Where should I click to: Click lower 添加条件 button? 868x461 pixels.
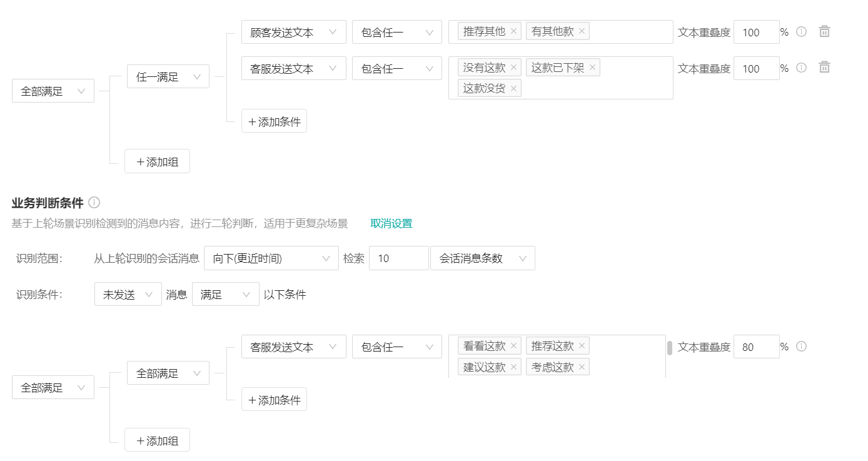pyautogui.click(x=274, y=399)
